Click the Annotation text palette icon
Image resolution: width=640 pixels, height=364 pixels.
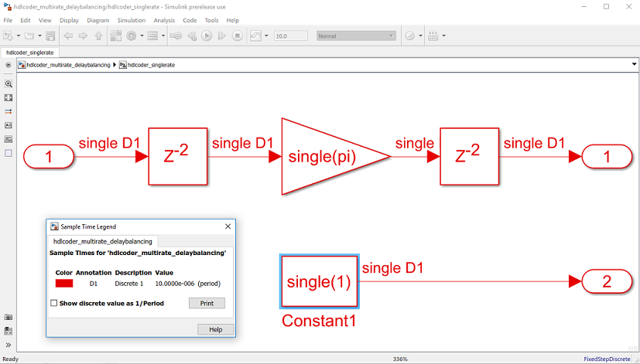pyautogui.click(x=9, y=125)
